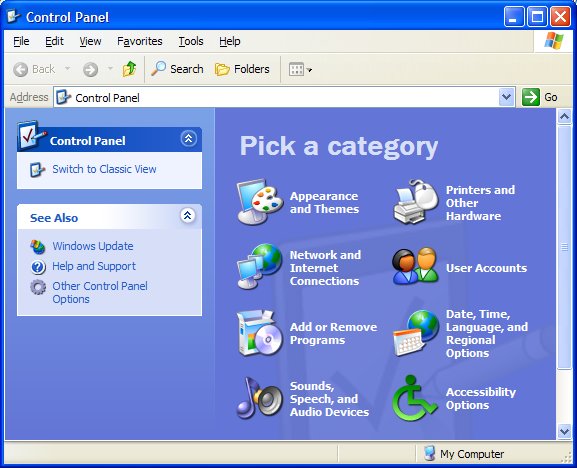
Task: Click the Control Panel icon in address bar
Action: [63, 97]
